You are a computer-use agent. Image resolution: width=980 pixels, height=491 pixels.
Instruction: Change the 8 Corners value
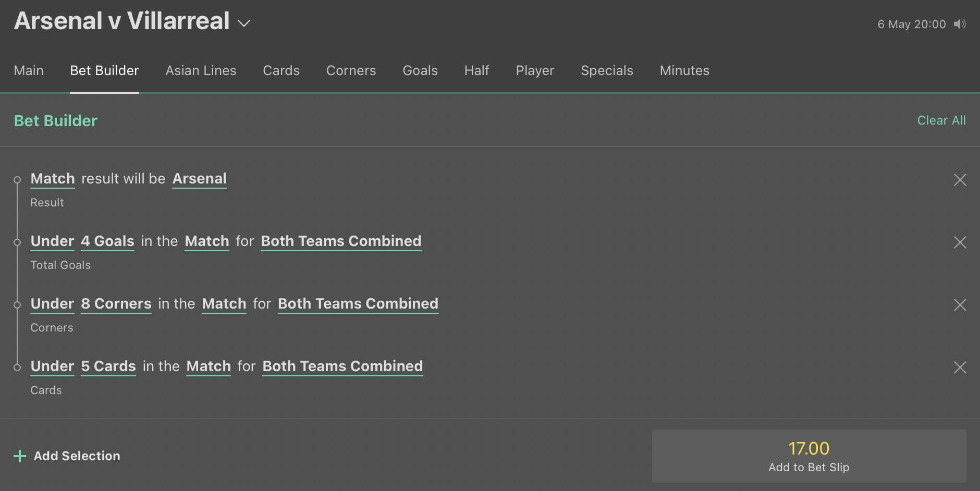click(x=116, y=304)
